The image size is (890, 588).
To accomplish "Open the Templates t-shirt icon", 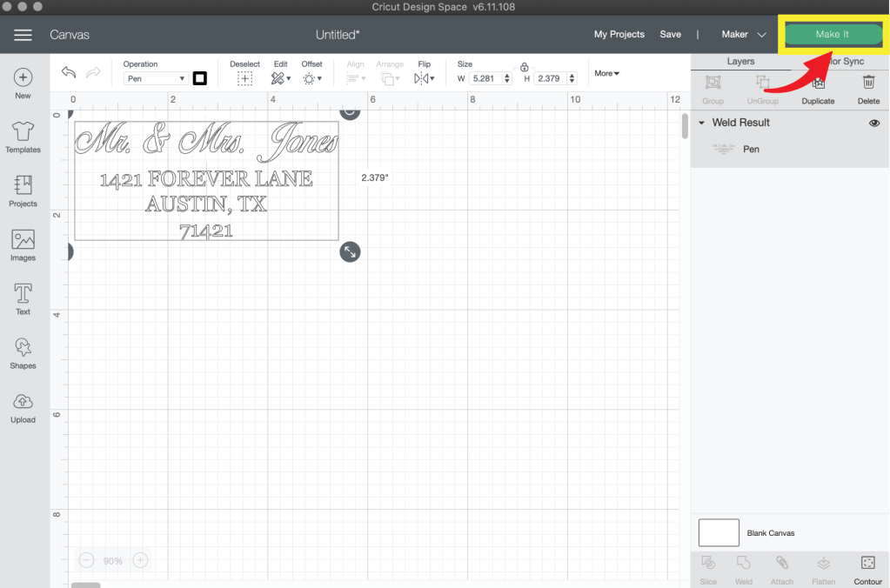I will pyautogui.click(x=23, y=132).
